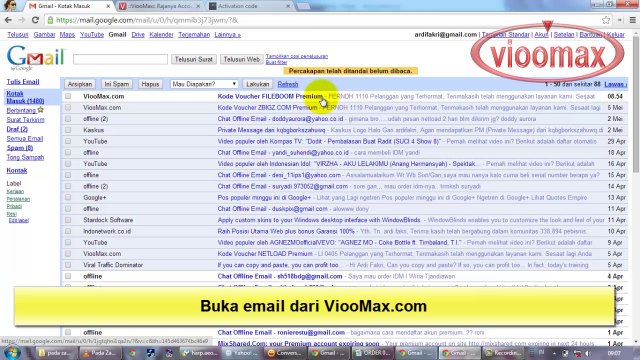
Task: Click the green padlock in the address bar
Action: pos(50,20)
